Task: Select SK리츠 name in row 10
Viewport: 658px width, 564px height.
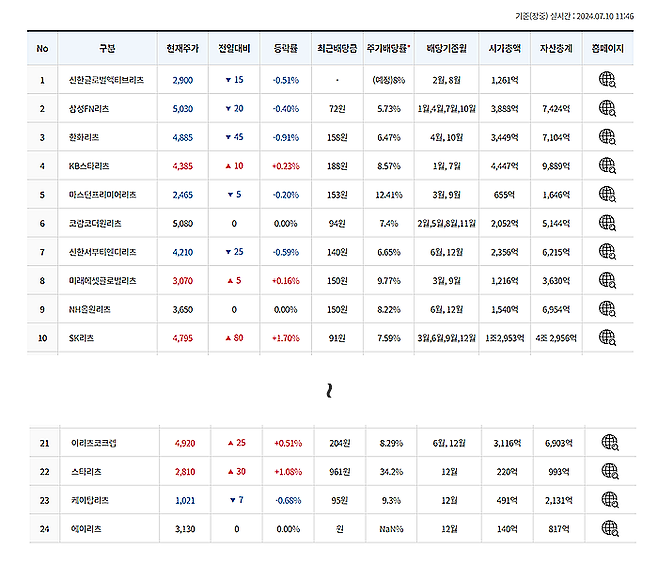Action: tap(82, 338)
